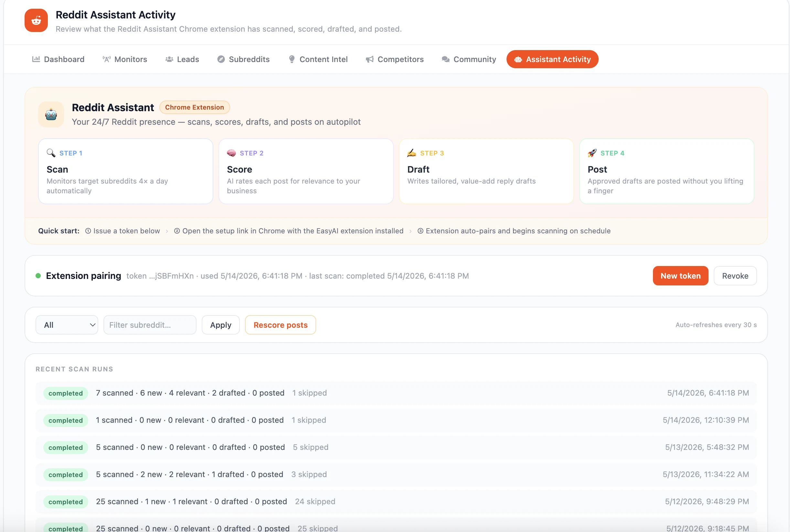Click the RECENT SCAN RUNS heading
Screen dimensions: 790x532
tap(74, 369)
